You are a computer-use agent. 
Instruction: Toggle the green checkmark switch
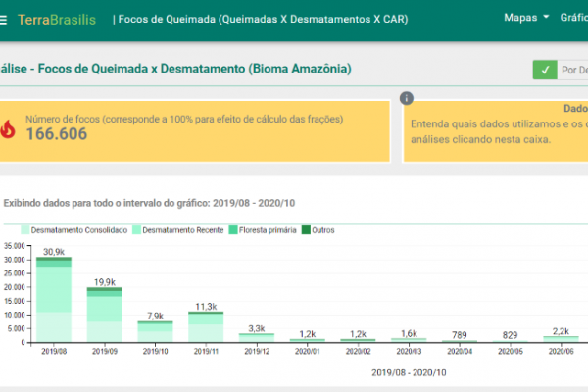pos(543,70)
